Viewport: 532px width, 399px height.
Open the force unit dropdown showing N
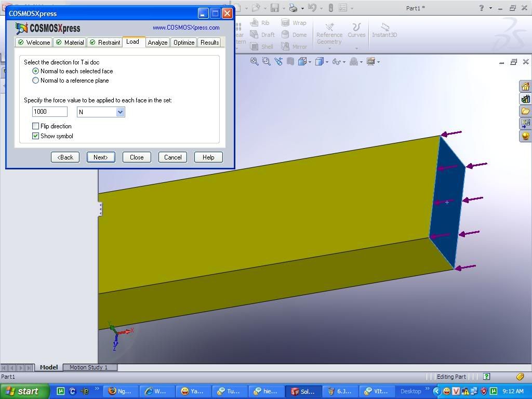120,112
